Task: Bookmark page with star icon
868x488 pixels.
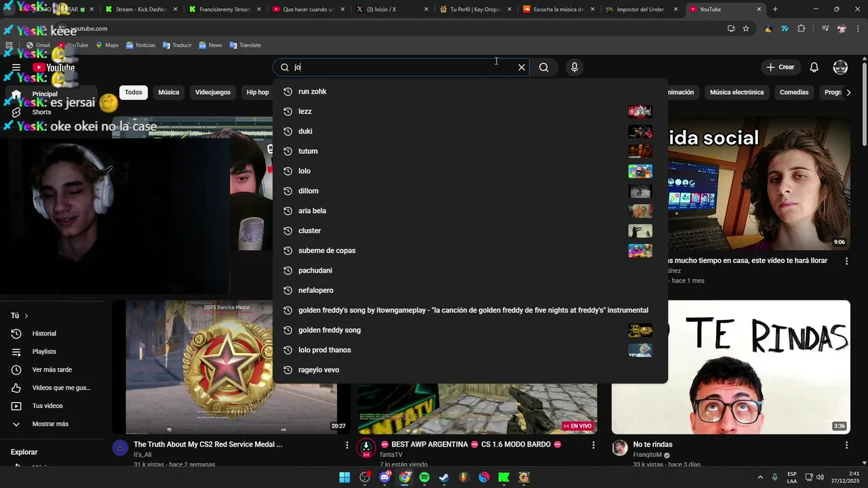Action: tap(746, 28)
